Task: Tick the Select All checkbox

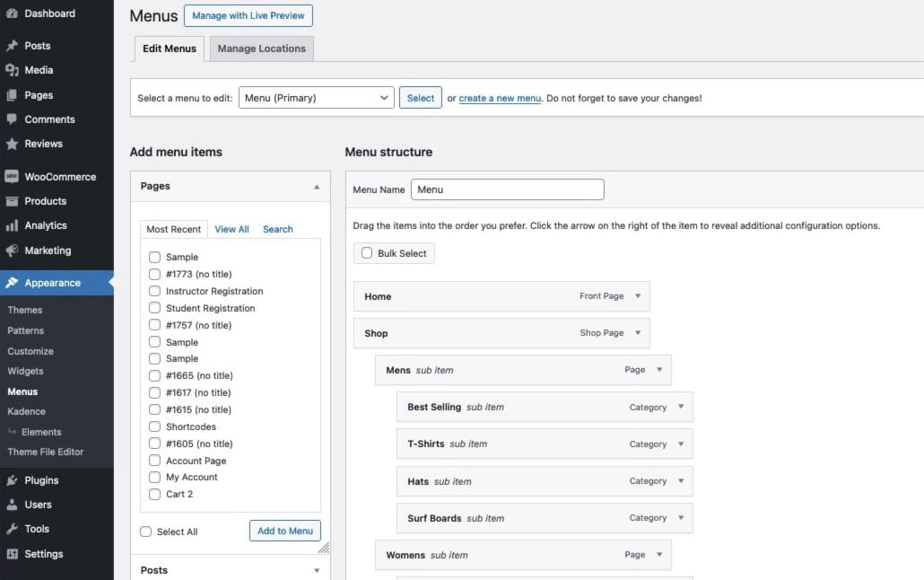Action: pyautogui.click(x=145, y=532)
